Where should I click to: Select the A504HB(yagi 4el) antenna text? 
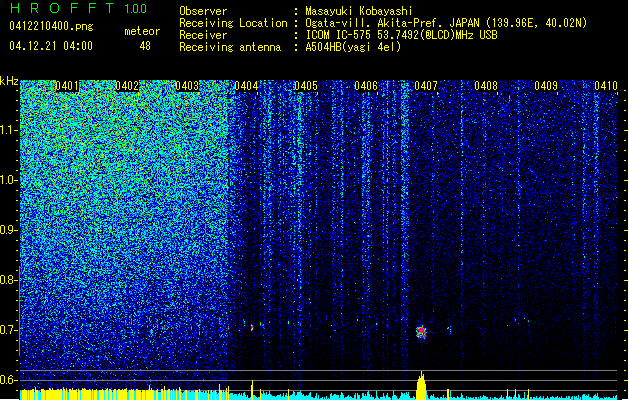click(x=353, y=47)
